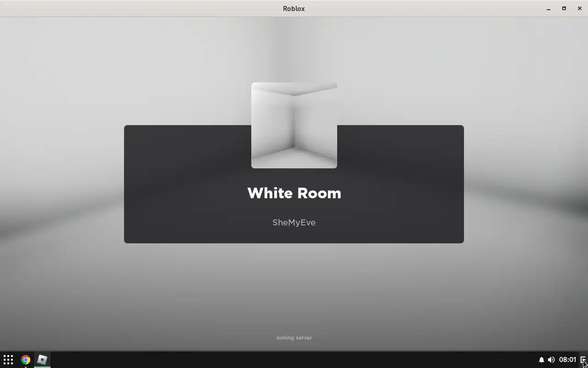Click the creator name SheMyEve
Viewport: 588px width, 368px height.
point(294,223)
